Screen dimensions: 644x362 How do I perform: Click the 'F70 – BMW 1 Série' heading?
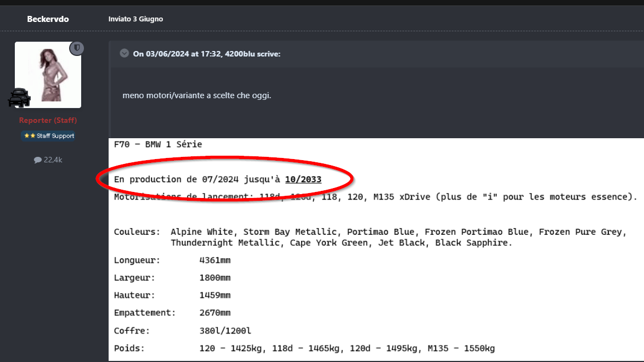coord(158,145)
